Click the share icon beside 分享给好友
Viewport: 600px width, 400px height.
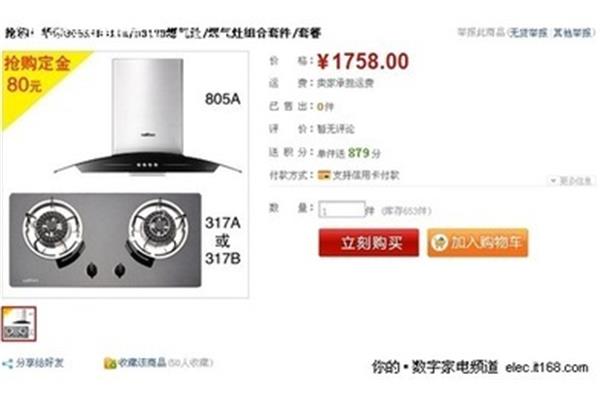click(7, 364)
